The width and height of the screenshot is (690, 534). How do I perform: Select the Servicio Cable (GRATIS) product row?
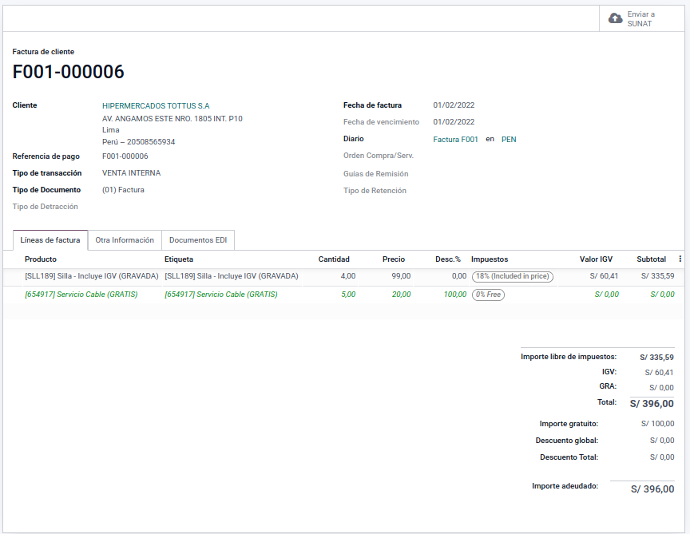pos(81,295)
